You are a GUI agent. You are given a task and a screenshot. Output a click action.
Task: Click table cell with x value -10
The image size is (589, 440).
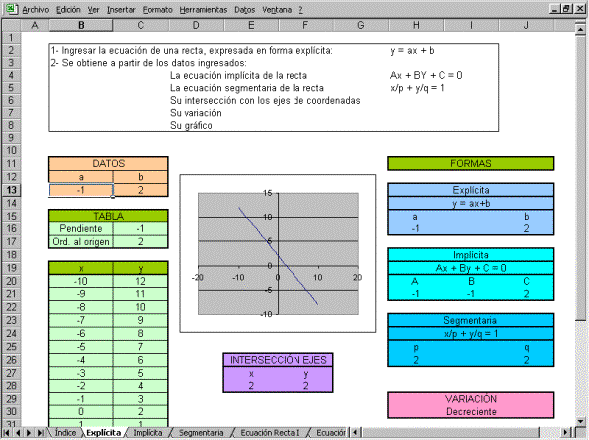[x=81, y=281]
